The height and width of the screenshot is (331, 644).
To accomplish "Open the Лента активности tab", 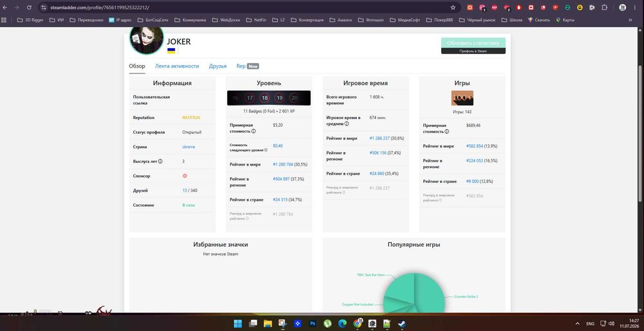I will tap(177, 66).
